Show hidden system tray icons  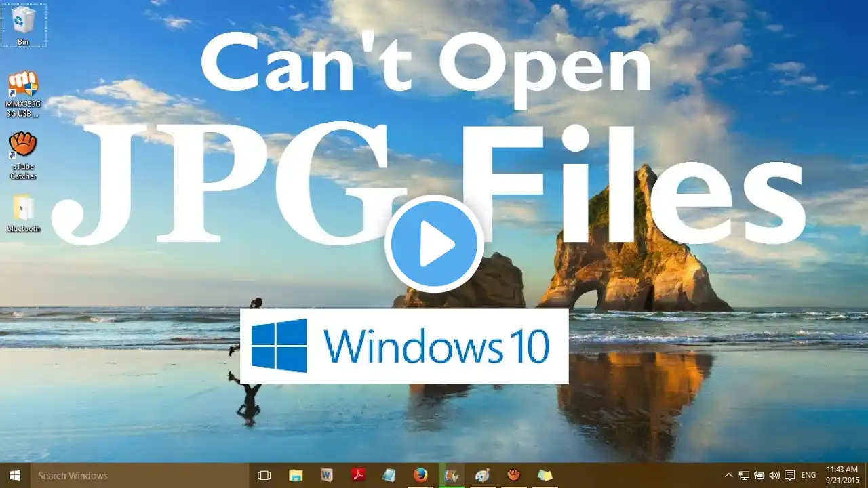click(x=729, y=475)
